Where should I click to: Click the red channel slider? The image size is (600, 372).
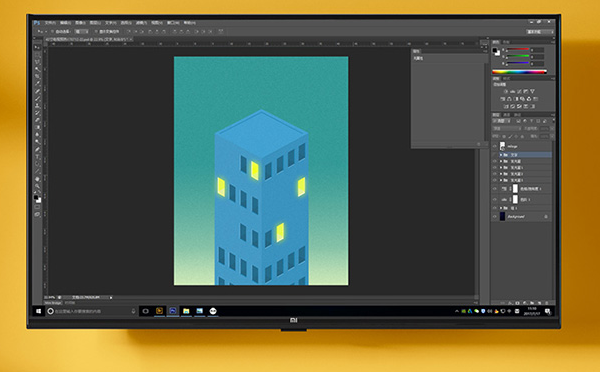point(518,50)
